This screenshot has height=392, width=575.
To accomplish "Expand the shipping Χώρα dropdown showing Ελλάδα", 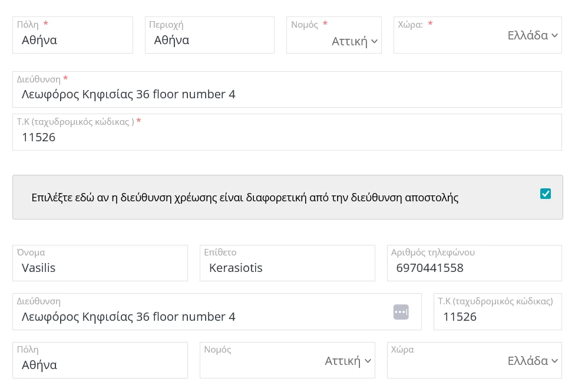I will coord(477,35).
